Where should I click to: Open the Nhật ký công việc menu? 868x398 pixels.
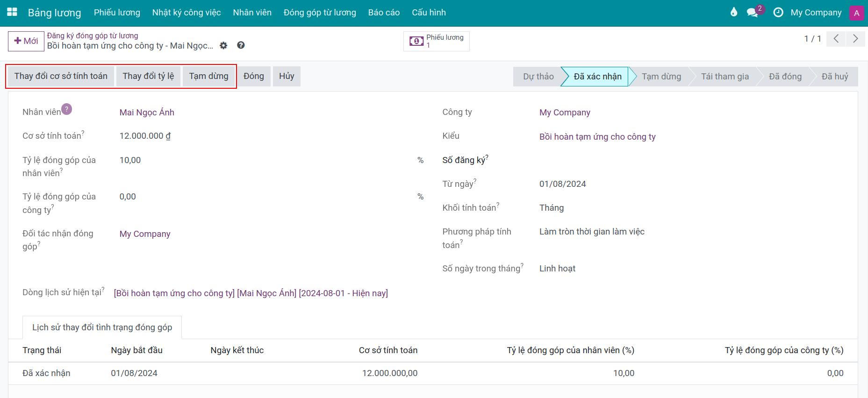[187, 13]
